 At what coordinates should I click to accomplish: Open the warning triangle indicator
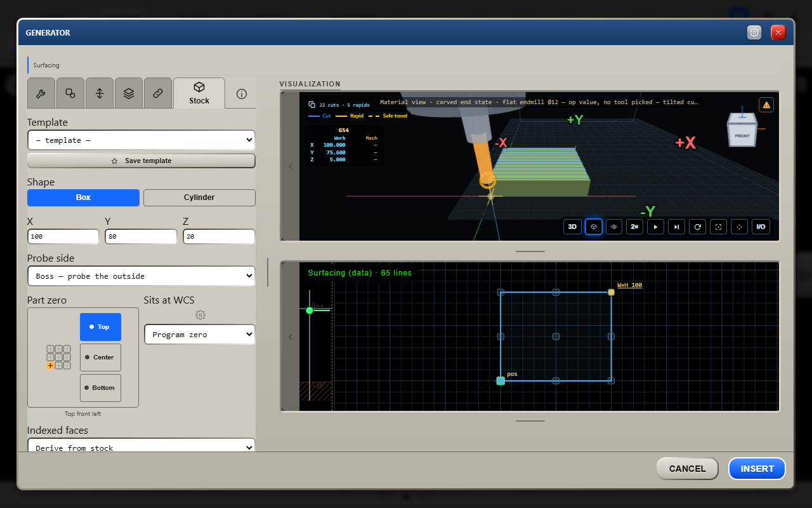click(x=766, y=105)
